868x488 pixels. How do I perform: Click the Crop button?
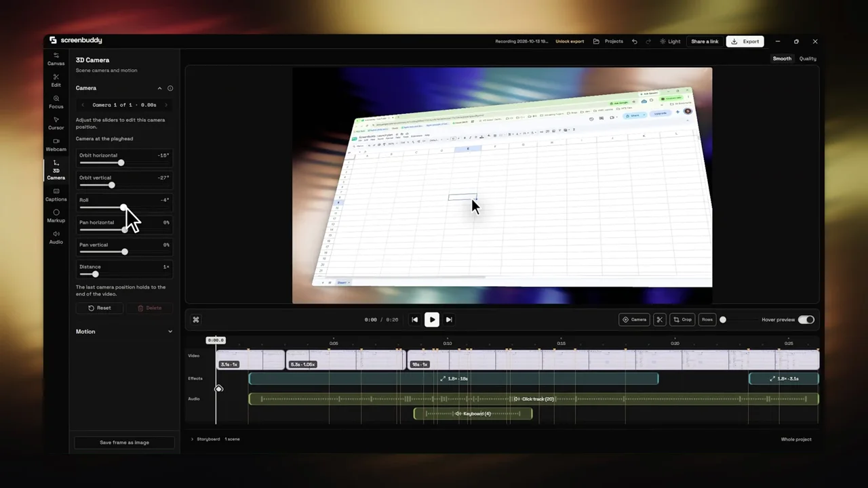tap(683, 319)
